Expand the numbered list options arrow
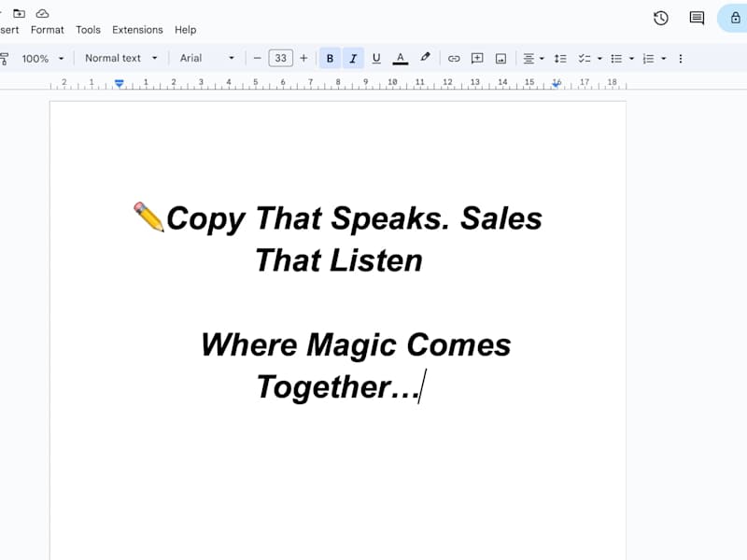The image size is (747, 560). coord(664,59)
